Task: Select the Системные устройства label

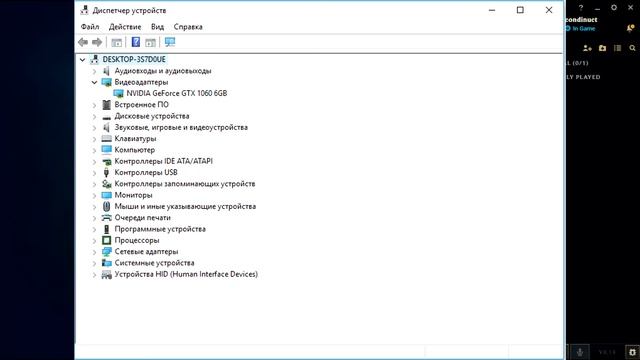Action: [x=154, y=263]
